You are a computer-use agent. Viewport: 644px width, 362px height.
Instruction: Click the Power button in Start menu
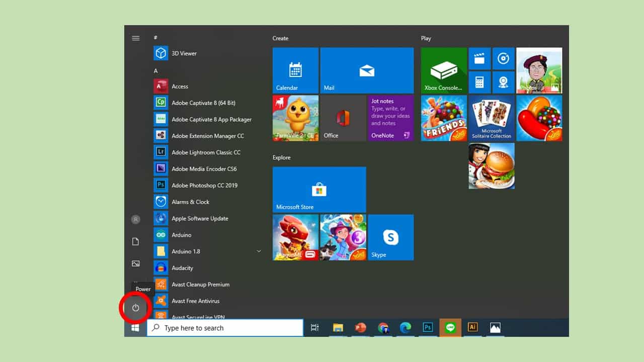point(135,307)
